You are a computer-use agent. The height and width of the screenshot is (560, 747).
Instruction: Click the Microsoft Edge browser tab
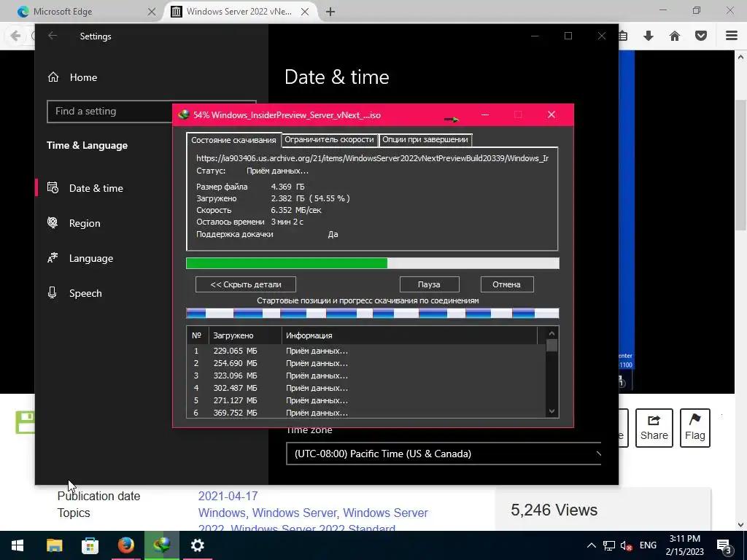tap(81, 12)
